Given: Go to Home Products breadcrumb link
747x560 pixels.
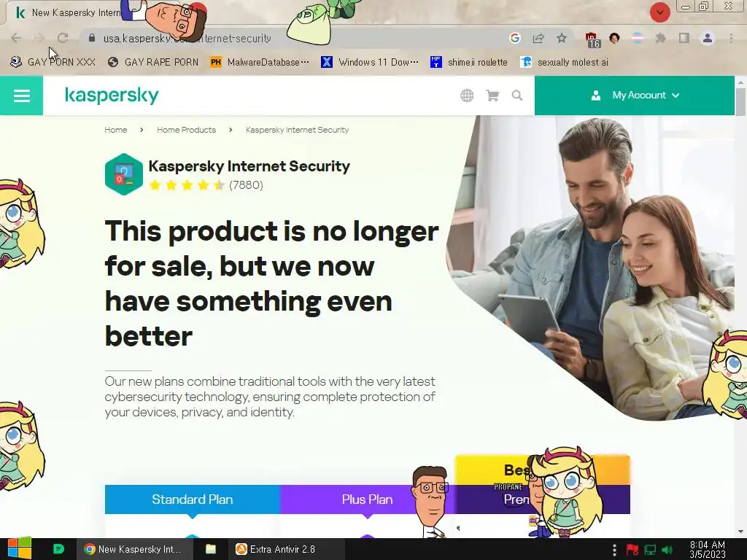Looking at the screenshot, I should pos(186,130).
